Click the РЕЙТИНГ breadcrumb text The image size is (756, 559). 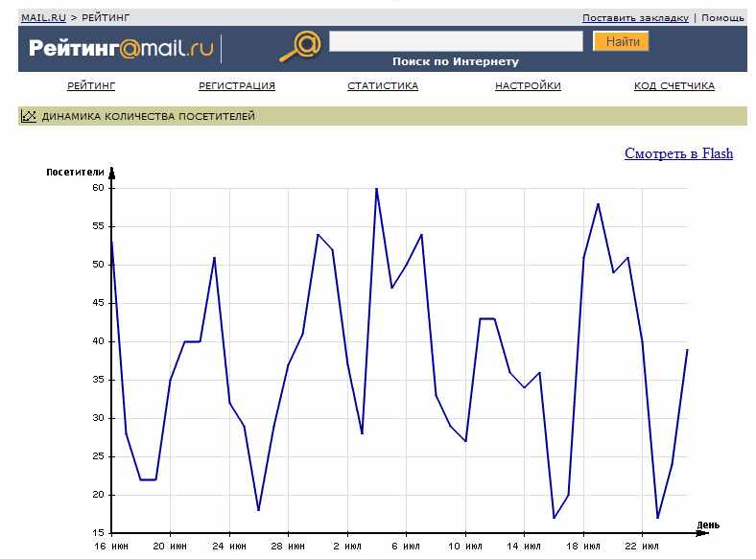click(106, 18)
